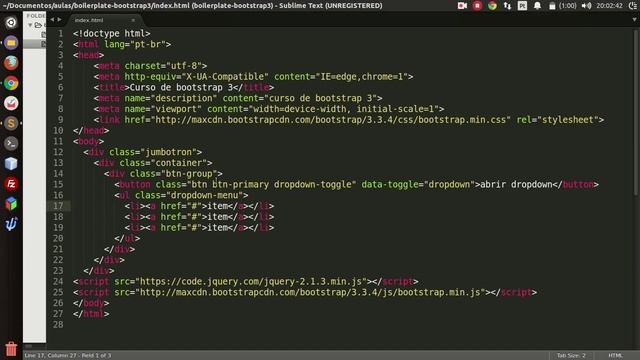Open the sound volume indicator
Image resolution: width=640 pixels, height=360 pixels.
click(586, 6)
